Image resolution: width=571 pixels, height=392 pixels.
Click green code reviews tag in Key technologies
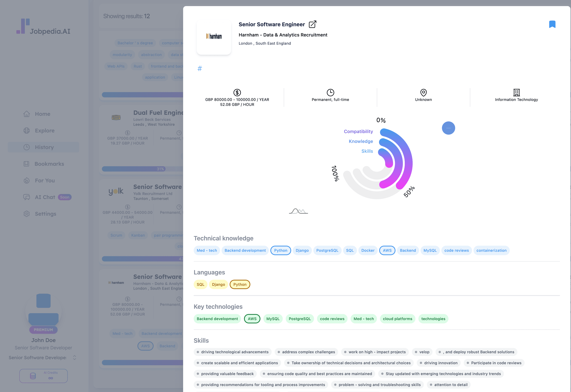tap(332, 319)
